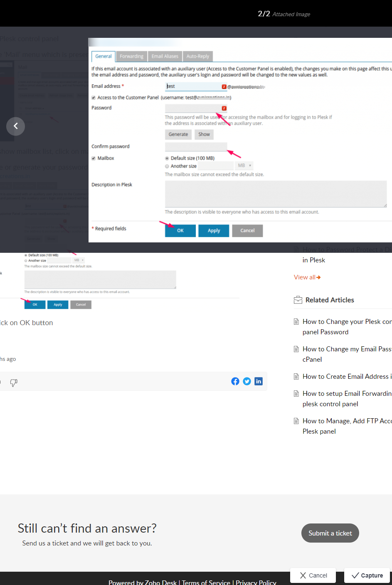Switch to the Forwarding tab
Screen dimensions: 392x585
[131, 56]
